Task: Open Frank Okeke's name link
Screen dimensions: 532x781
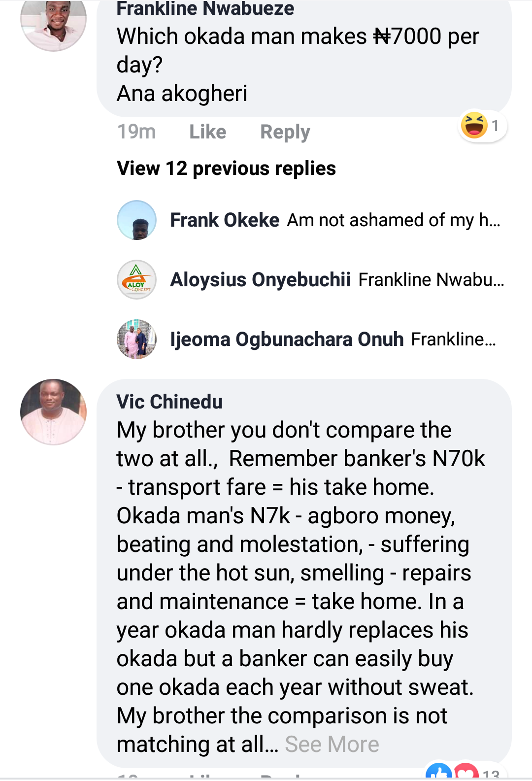Action: pyautogui.click(x=225, y=220)
